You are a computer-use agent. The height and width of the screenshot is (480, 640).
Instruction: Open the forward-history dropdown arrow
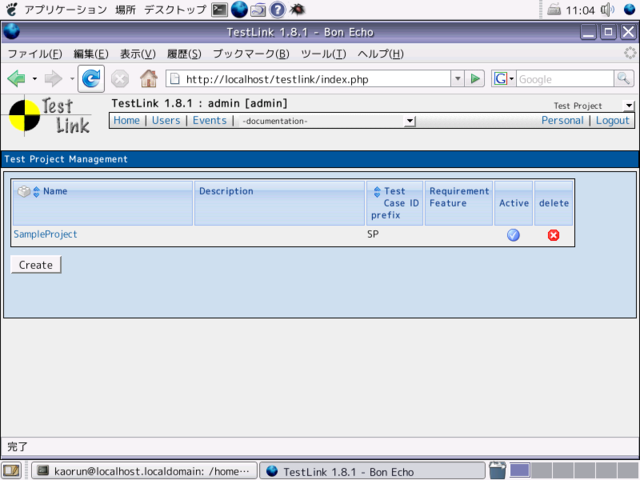(72, 78)
